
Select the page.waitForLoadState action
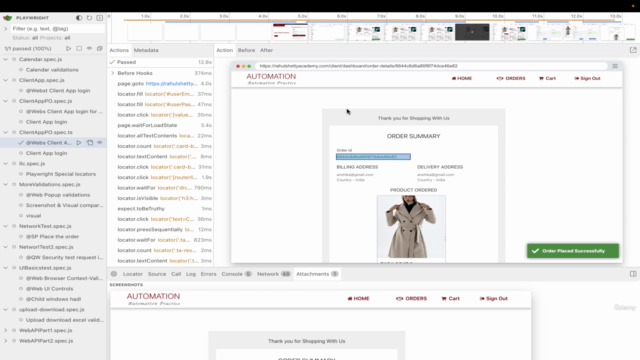click(x=161, y=125)
